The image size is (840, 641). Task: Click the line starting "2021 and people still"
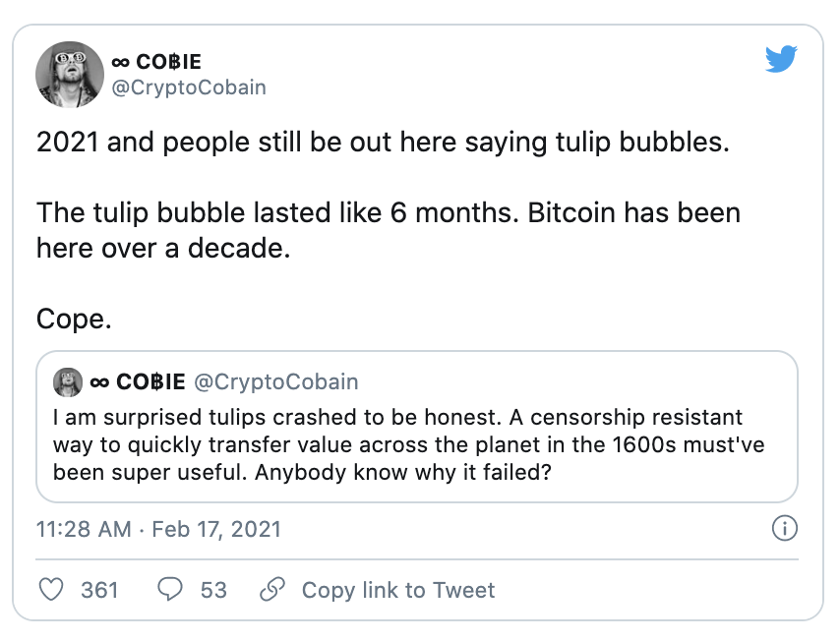tap(385, 143)
